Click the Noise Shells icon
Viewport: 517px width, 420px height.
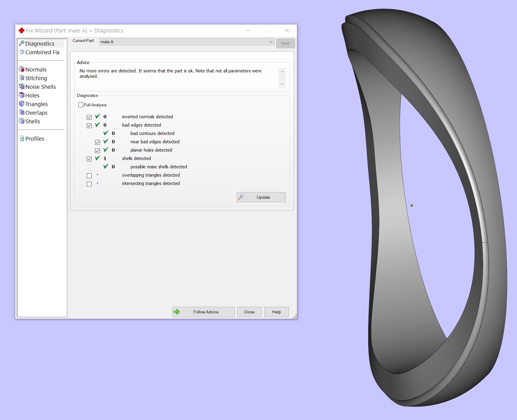point(21,87)
